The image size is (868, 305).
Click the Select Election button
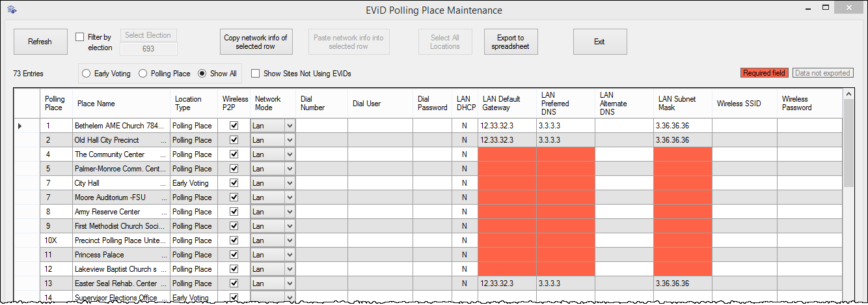pos(148,35)
